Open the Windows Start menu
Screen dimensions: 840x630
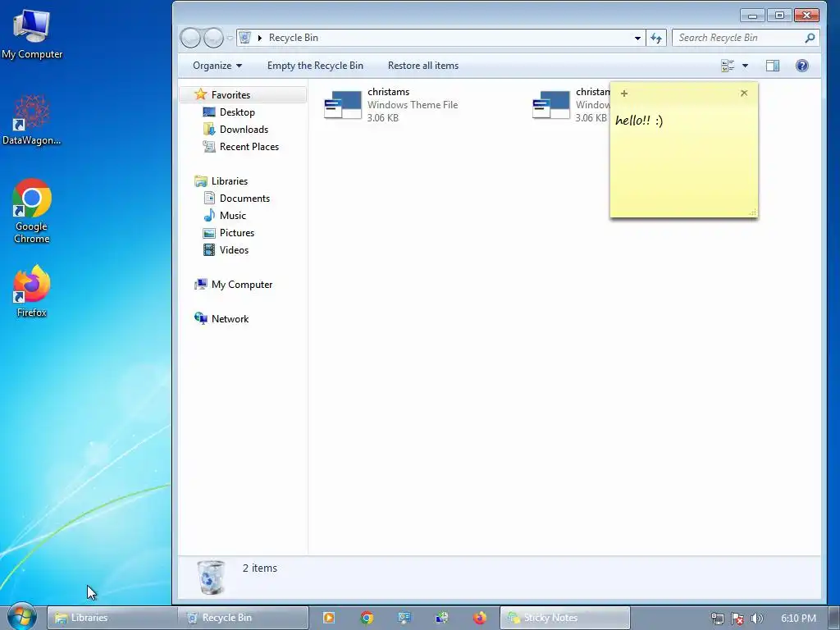click(21, 617)
